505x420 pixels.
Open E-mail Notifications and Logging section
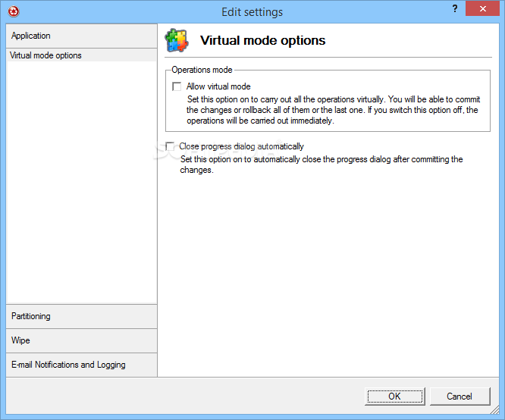pos(81,365)
